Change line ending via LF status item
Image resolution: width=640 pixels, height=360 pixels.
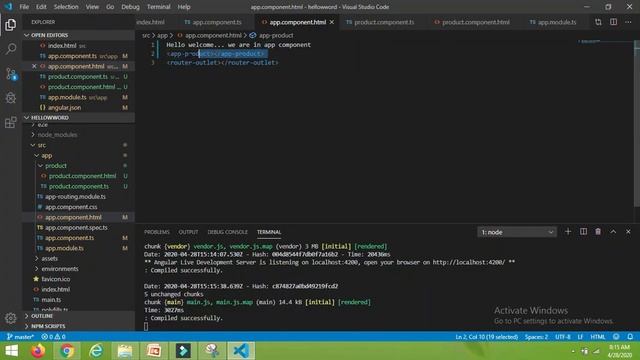pyautogui.click(x=580, y=337)
